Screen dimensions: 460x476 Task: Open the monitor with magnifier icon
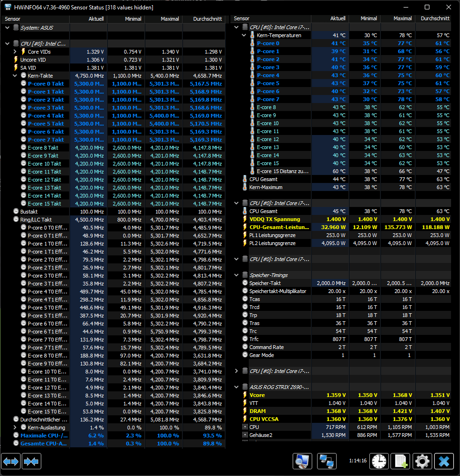coord(302,461)
